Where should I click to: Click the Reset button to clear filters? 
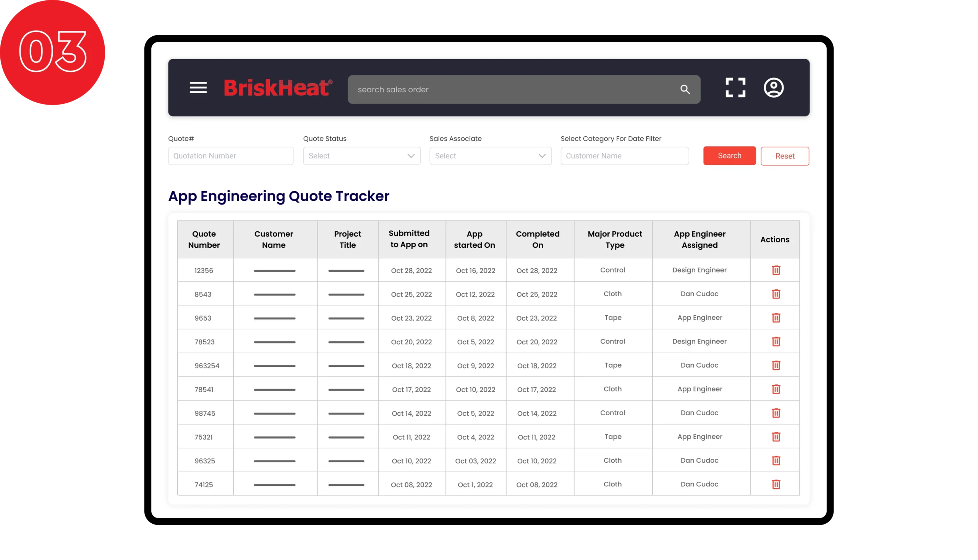pyautogui.click(x=785, y=156)
